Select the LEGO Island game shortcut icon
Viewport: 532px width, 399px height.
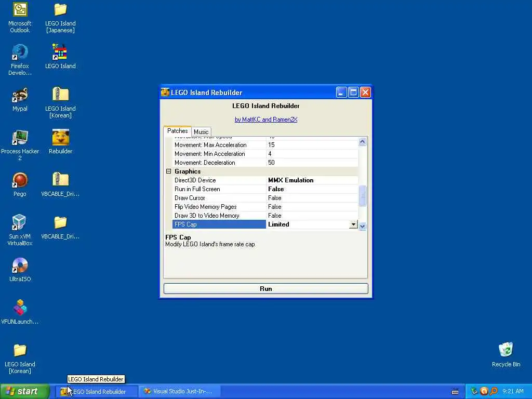click(60, 52)
